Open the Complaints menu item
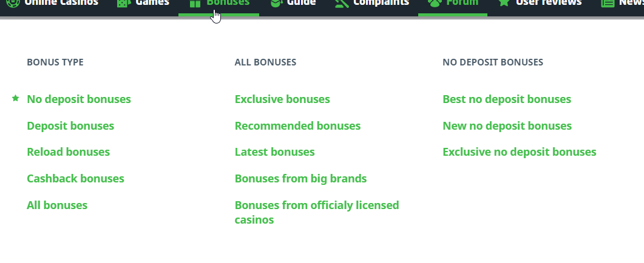Viewport: 644px width, 263px height. 381,2
